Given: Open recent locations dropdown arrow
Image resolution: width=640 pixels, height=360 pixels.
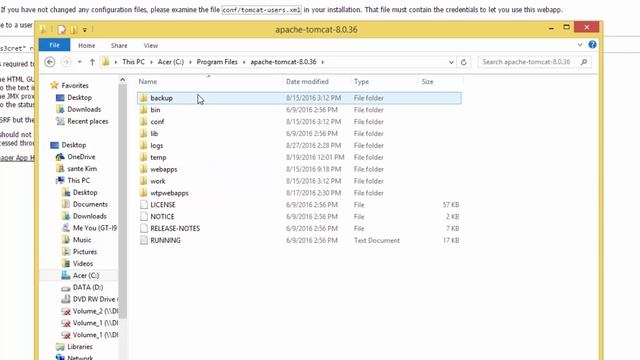Looking at the screenshot, I should pos(80,62).
